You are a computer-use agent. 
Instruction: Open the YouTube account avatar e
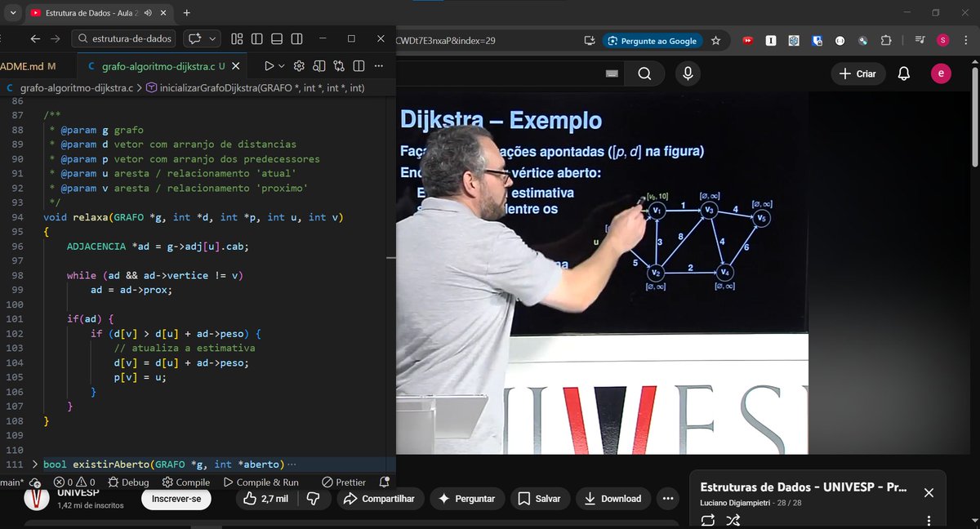coord(942,73)
